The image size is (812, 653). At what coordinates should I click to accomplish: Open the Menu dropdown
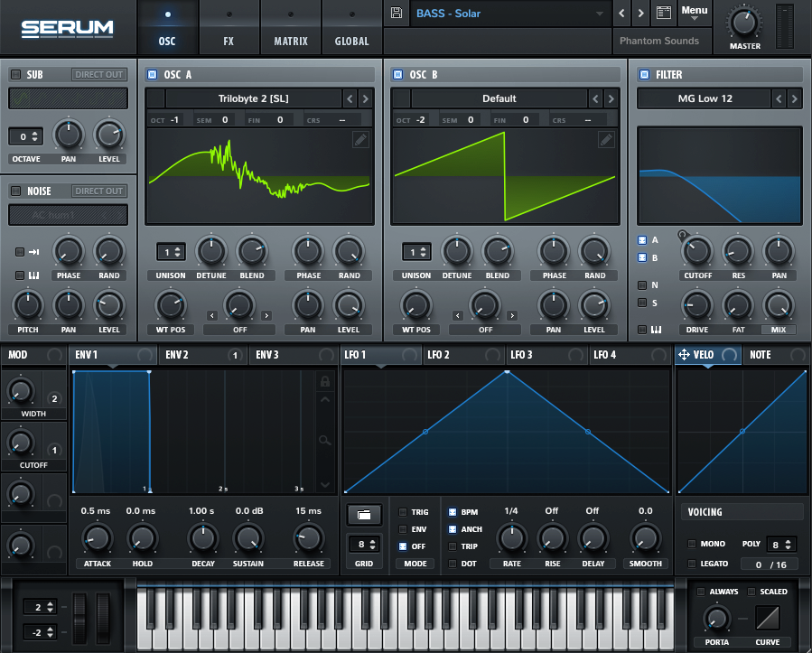(x=694, y=14)
